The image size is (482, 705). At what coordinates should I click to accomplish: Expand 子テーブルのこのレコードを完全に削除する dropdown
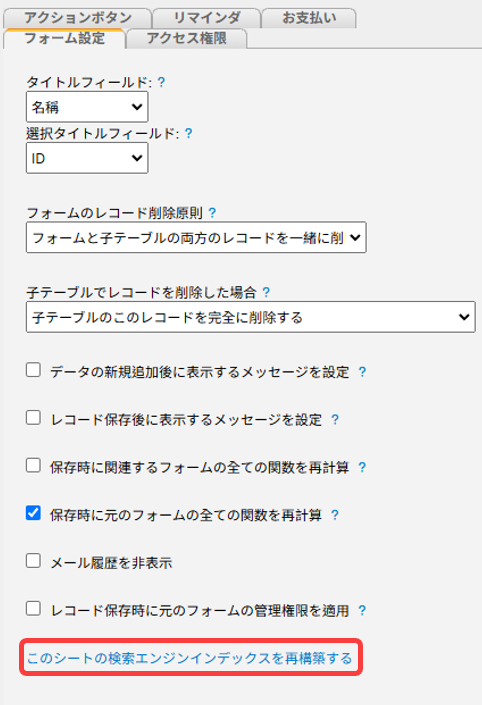point(250,317)
